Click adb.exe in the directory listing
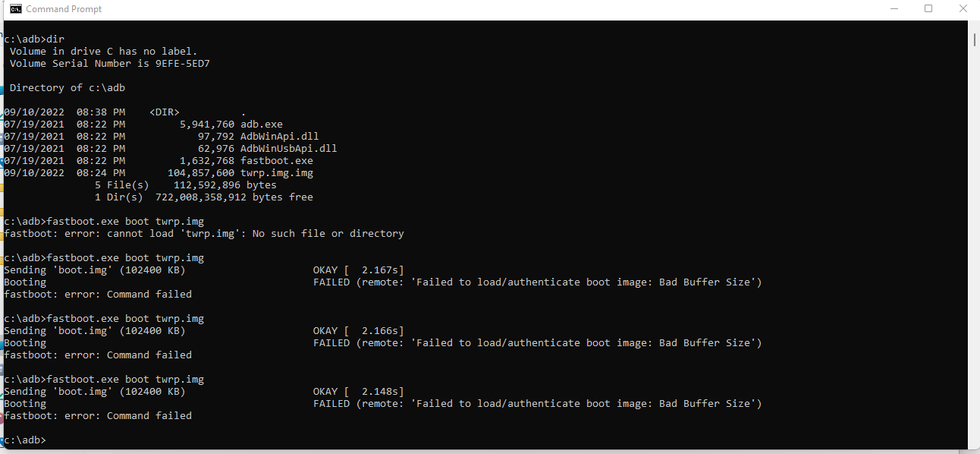 (262, 125)
